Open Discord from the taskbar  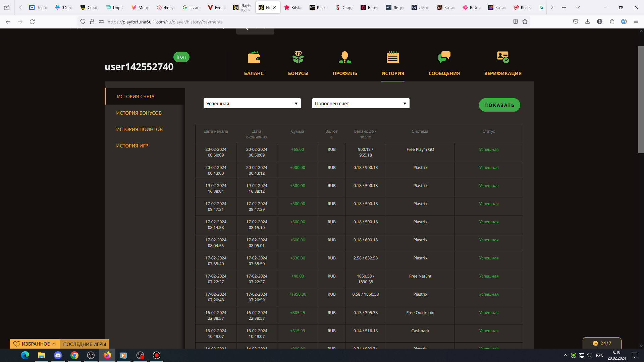coord(58,355)
